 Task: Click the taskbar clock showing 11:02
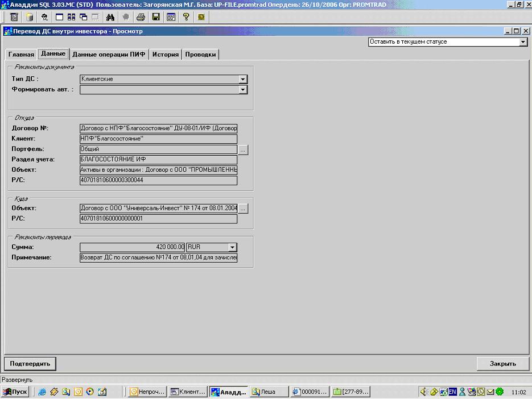point(518,392)
